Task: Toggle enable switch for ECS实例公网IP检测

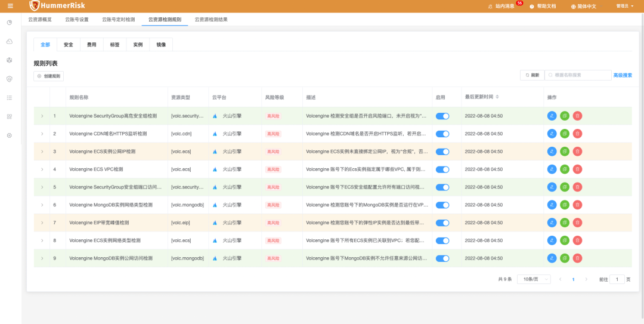Action: pyautogui.click(x=442, y=152)
